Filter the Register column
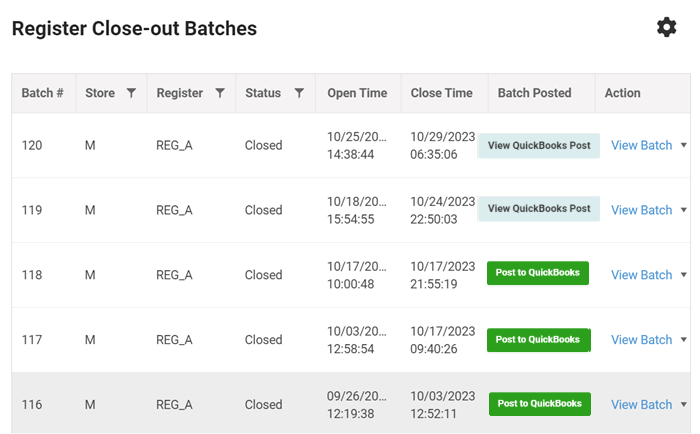Viewport: 700px width, 434px height. [x=220, y=93]
